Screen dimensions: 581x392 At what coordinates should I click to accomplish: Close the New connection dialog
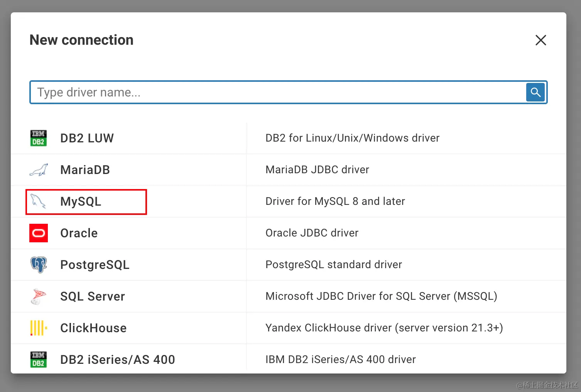[x=540, y=40]
